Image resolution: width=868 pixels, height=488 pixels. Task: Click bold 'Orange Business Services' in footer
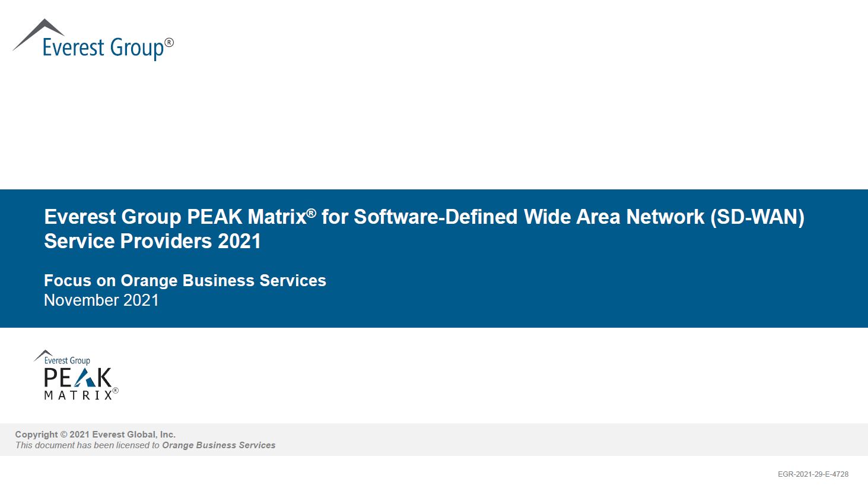click(x=218, y=445)
